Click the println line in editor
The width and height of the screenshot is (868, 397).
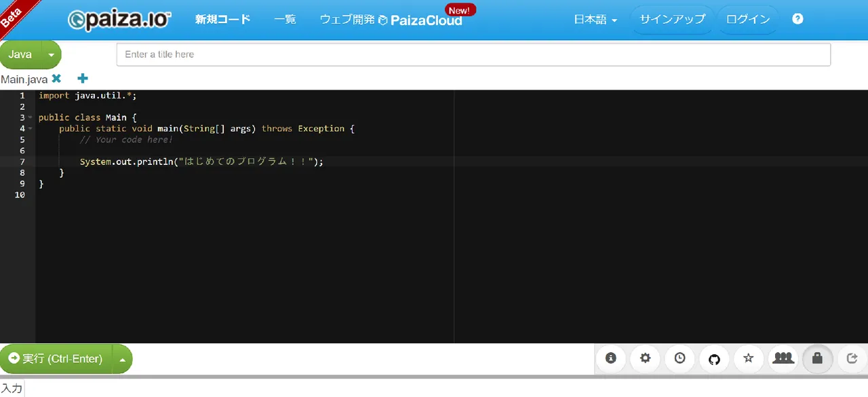[x=201, y=162]
